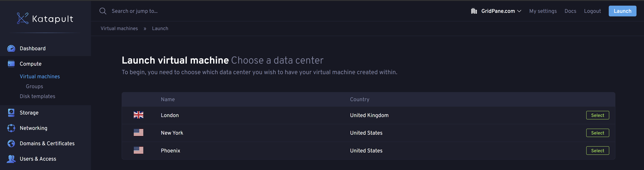The image size is (644, 170).
Task: Click the Country column header
Action: pyautogui.click(x=359, y=100)
